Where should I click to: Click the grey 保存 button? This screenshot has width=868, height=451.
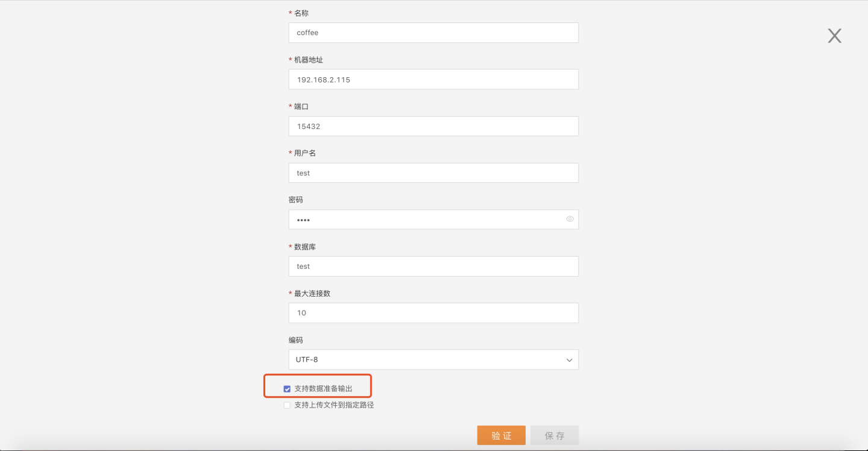tap(554, 435)
